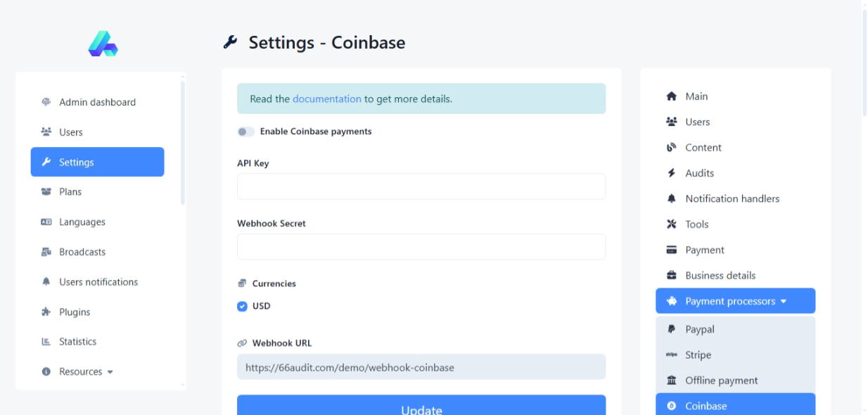Uncheck the USD currency checkbox

(242, 306)
